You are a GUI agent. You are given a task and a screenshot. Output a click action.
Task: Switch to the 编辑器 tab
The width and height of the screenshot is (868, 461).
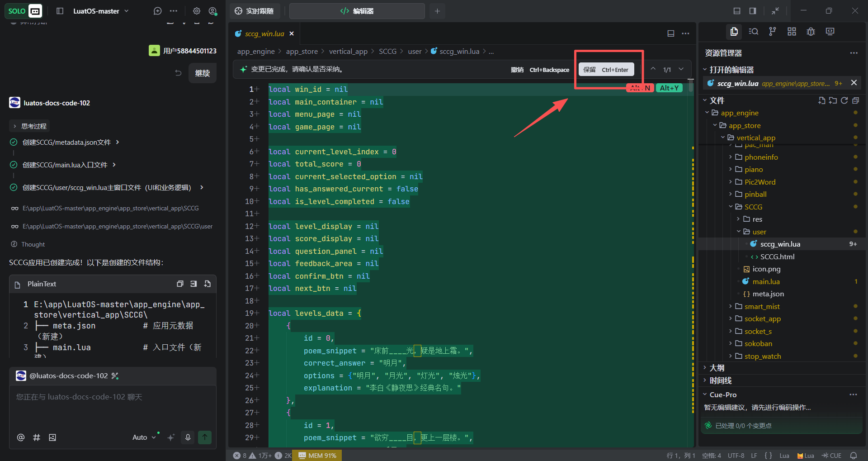pos(357,11)
